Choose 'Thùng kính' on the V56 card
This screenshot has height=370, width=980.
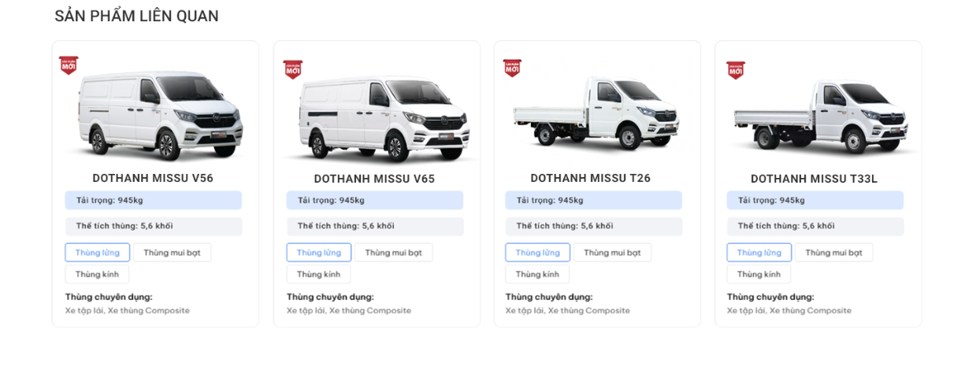point(97,274)
